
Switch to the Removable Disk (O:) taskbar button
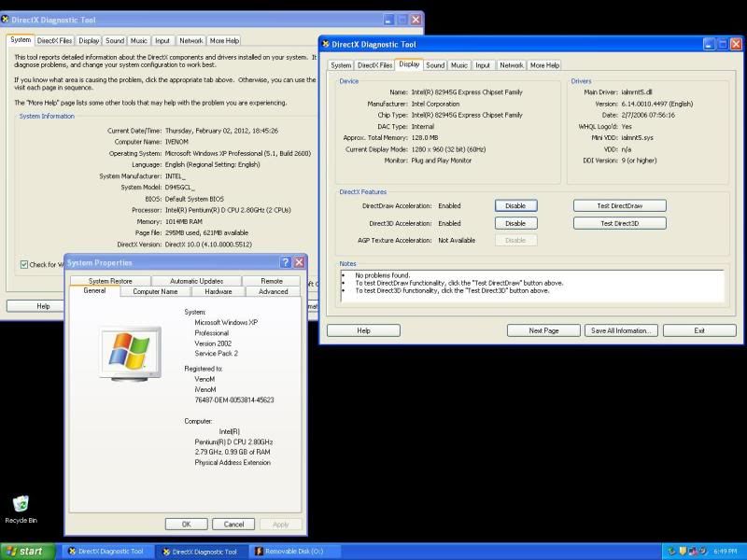tap(295, 552)
